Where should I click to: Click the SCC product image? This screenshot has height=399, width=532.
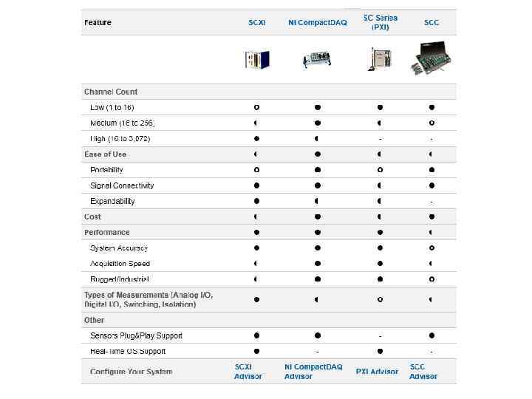pyautogui.click(x=432, y=58)
